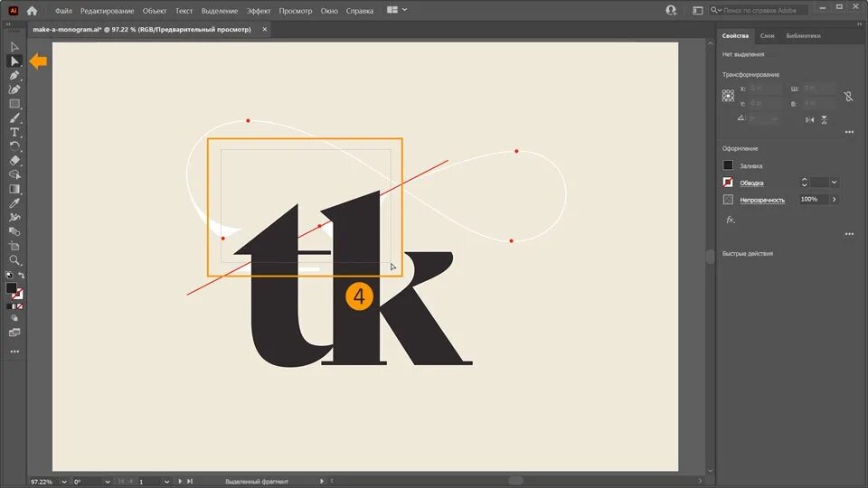Select the Puppet Warp tool

[x=14, y=218]
